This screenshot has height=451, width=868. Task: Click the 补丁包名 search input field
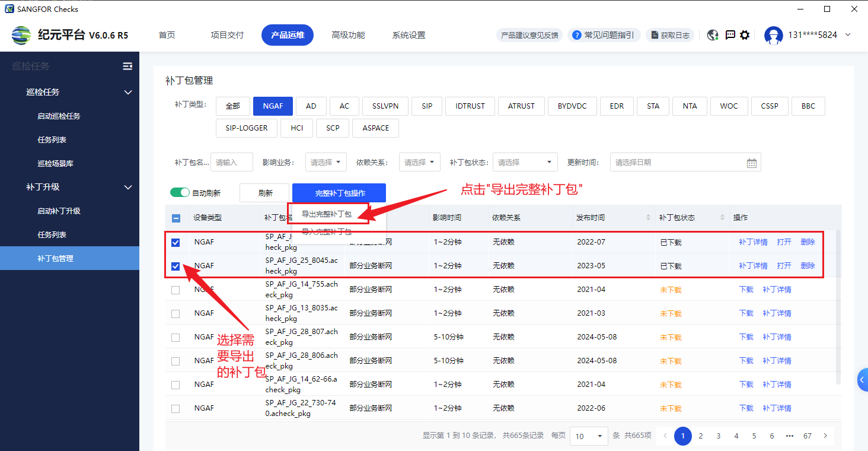click(x=232, y=163)
